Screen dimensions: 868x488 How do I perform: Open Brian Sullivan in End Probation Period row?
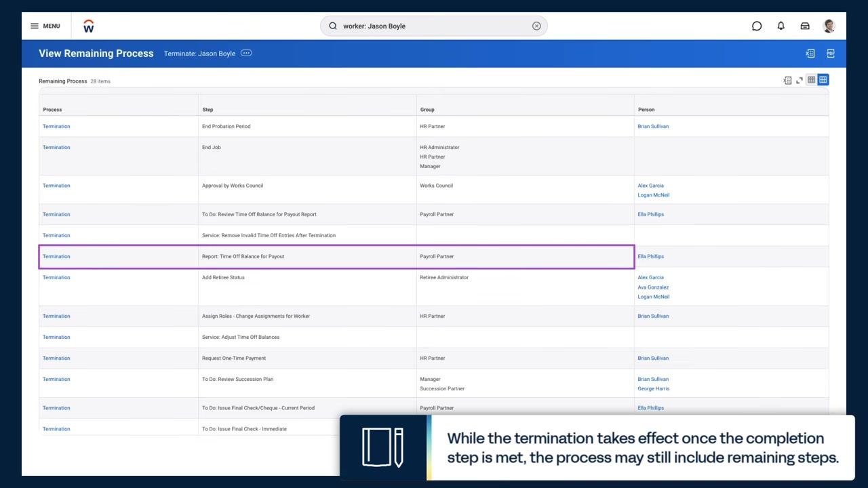(x=653, y=126)
